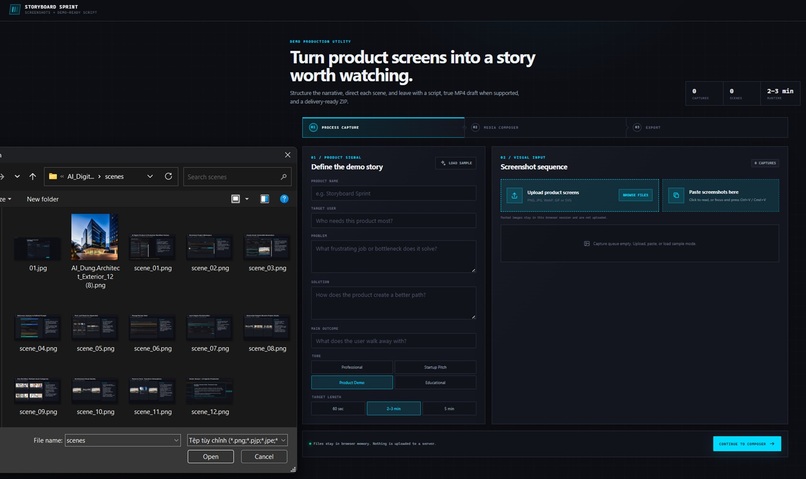Click the up arrow in file dialog

pyautogui.click(x=32, y=176)
